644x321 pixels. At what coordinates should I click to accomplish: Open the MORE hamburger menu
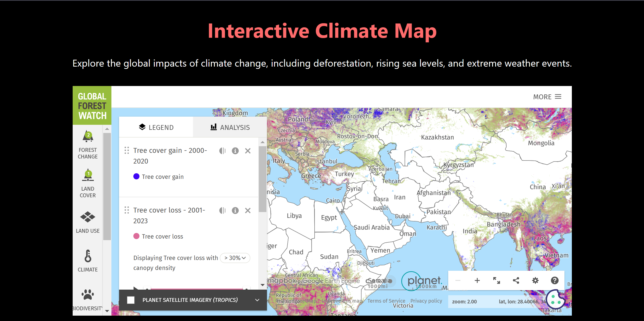pyautogui.click(x=547, y=97)
